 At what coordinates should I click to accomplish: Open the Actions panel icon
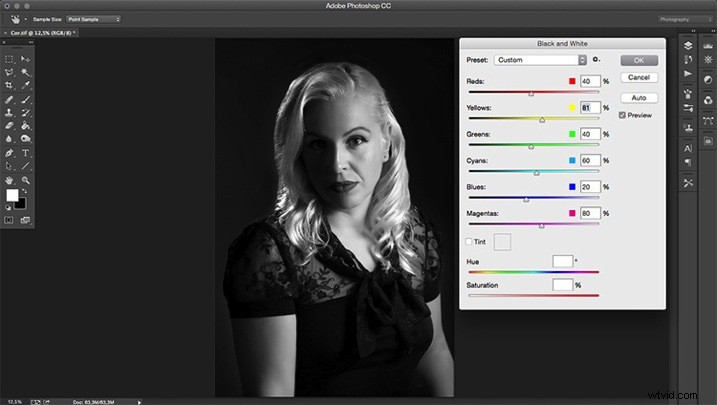(x=688, y=74)
